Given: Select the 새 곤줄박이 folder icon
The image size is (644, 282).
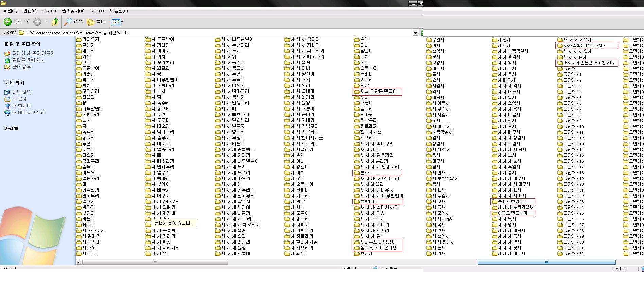Looking at the screenshot, I should (x=148, y=39).
